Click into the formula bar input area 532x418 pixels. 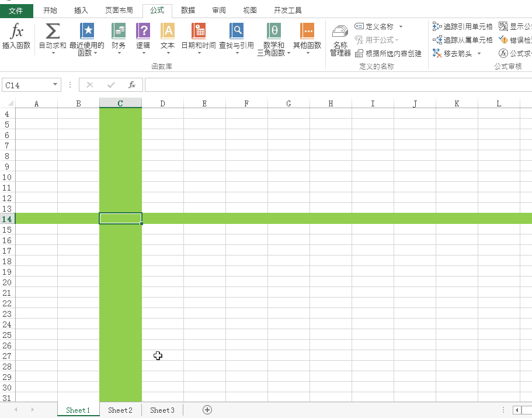coord(338,85)
